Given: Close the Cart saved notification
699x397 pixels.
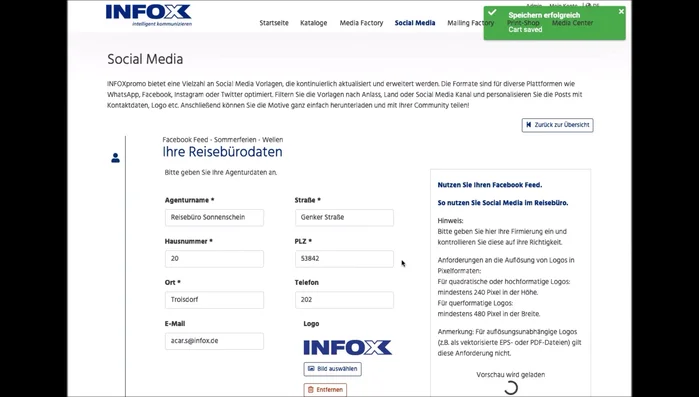Looking at the screenshot, I should pos(621,12).
